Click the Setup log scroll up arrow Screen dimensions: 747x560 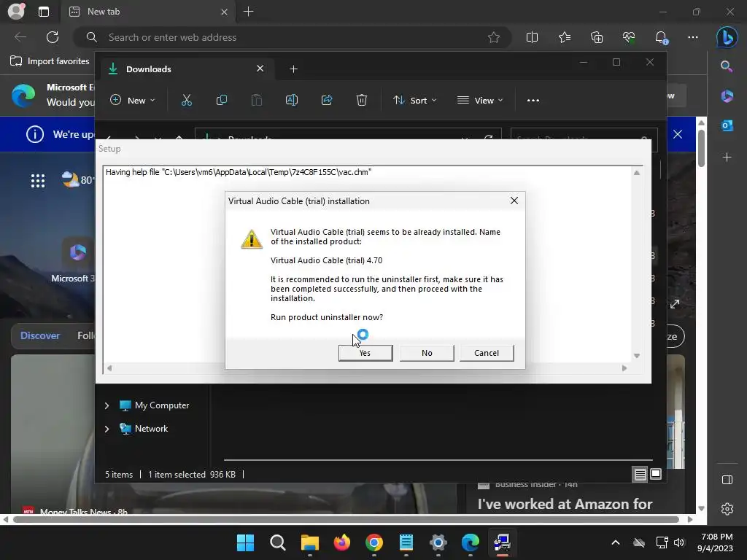pyautogui.click(x=636, y=173)
